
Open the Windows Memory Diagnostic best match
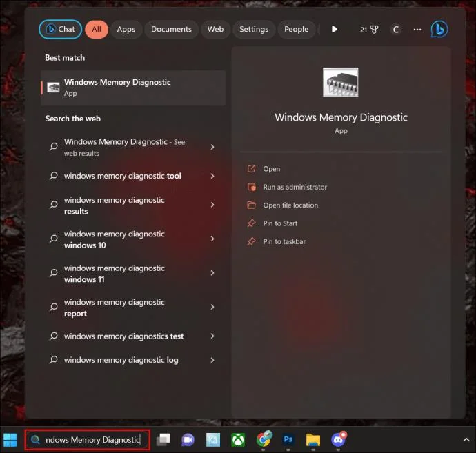point(133,88)
